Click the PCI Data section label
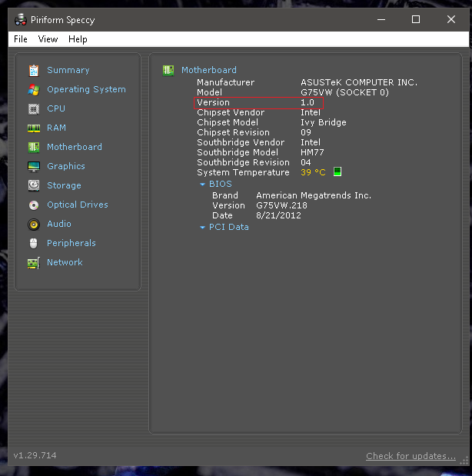 pyautogui.click(x=229, y=227)
